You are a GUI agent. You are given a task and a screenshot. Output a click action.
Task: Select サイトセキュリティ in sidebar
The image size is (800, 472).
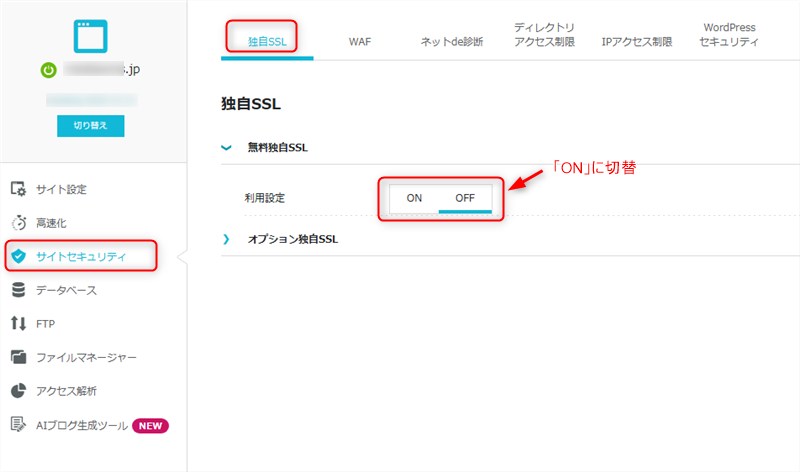(x=81, y=257)
